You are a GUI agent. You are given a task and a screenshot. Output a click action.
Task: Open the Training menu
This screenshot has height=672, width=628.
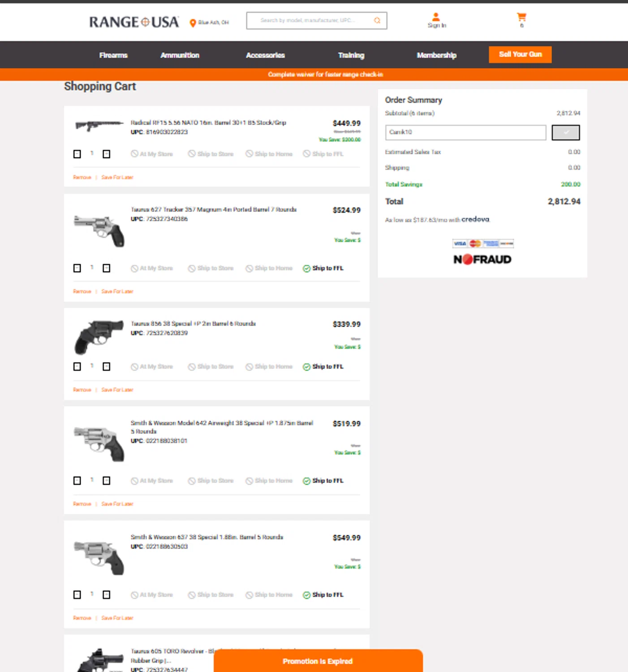[x=351, y=55]
